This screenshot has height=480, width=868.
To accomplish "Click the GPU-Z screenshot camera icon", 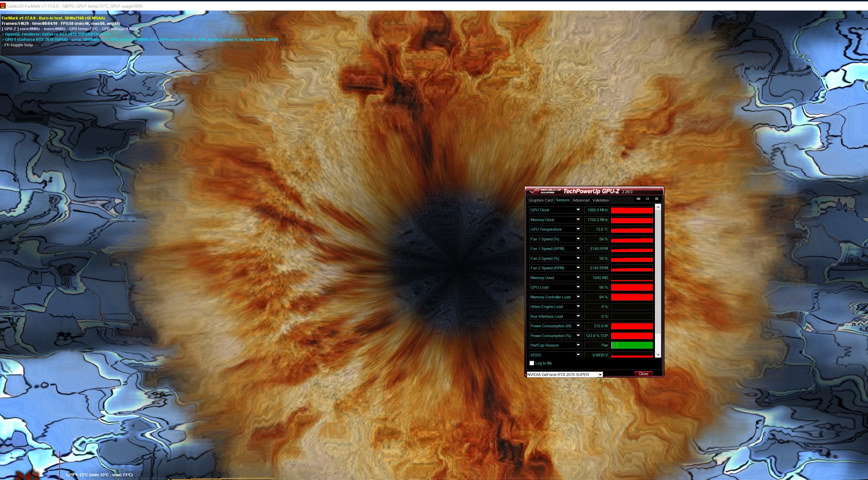I will (638, 199).
